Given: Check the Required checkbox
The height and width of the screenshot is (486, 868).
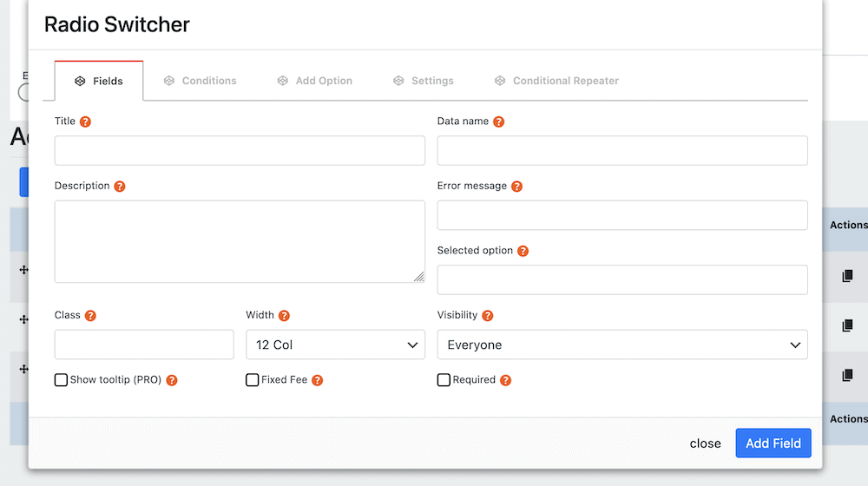Looking at the screenshot, I should 444,380.
